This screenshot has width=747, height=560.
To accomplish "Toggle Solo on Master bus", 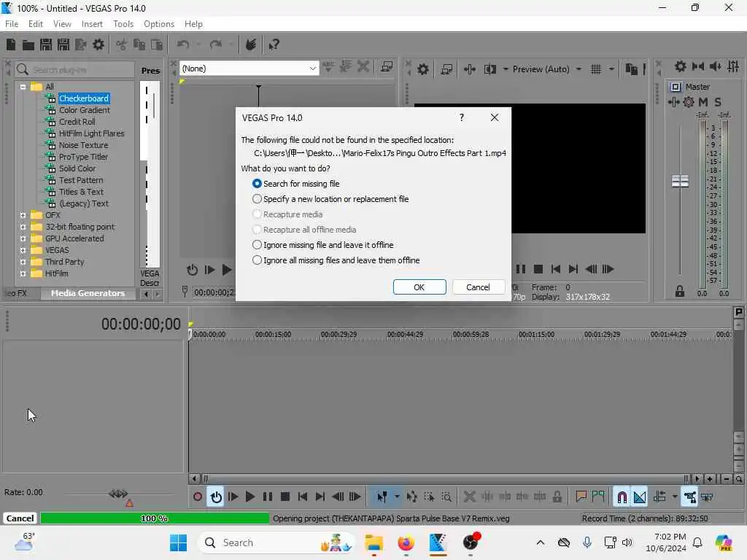I will point(718,102).
